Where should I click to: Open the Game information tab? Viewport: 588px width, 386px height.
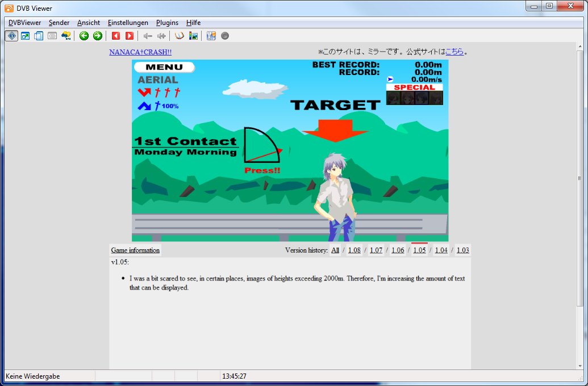pos(135,250)
